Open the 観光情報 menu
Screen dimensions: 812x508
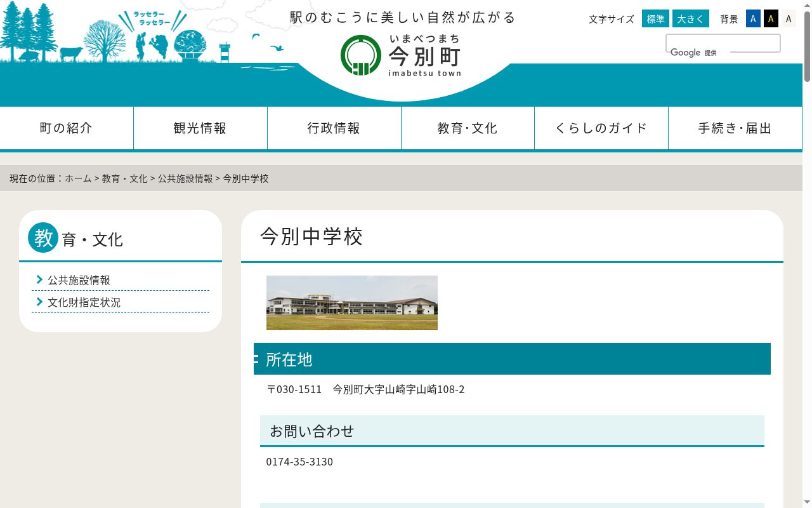[x=200, y=128]
